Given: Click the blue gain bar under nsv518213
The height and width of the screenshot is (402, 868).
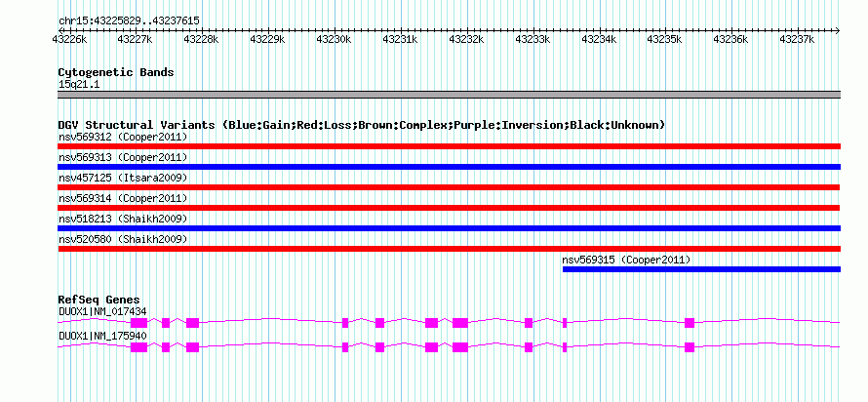Looking at the screenshot, I should [x=449, y=228].
